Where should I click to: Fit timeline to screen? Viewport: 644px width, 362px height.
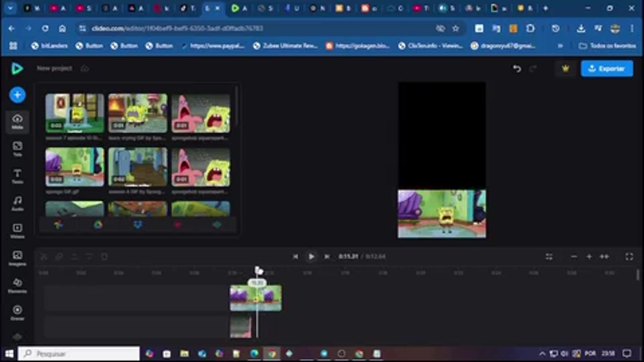click(604, 256)
